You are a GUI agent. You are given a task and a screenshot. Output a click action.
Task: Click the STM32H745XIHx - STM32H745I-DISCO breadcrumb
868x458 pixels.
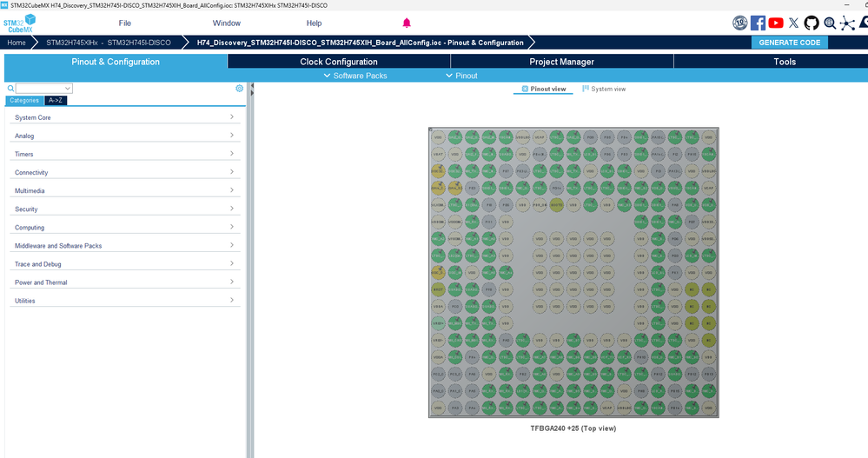109,43
